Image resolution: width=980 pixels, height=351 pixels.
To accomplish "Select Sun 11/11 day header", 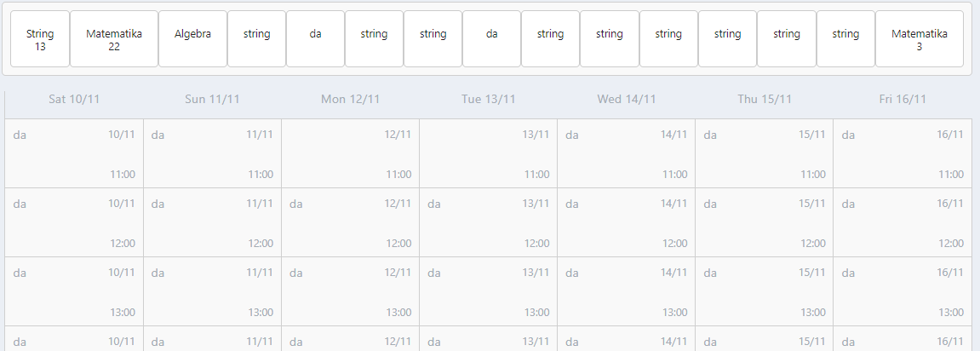I will tap(212, 99).
